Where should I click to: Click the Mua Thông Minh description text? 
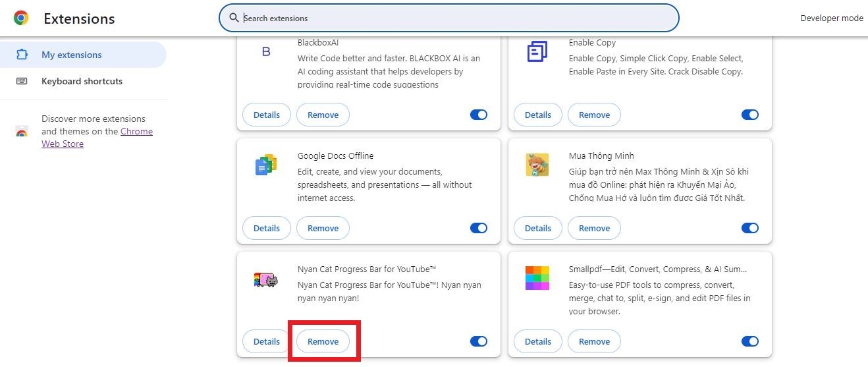point(659,184)
